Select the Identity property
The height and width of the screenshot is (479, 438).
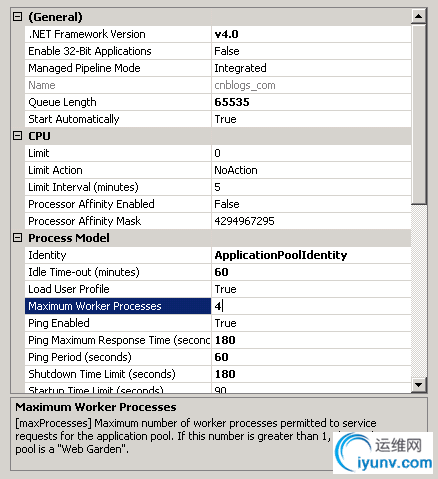[118, 255]
